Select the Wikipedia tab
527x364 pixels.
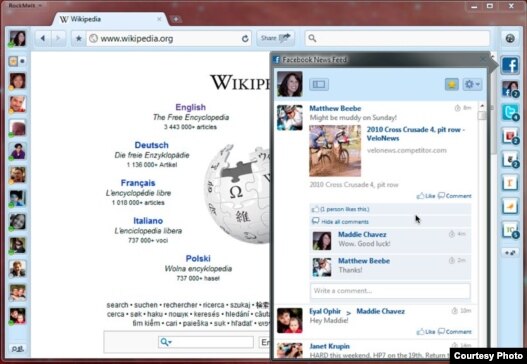[108, 19]
